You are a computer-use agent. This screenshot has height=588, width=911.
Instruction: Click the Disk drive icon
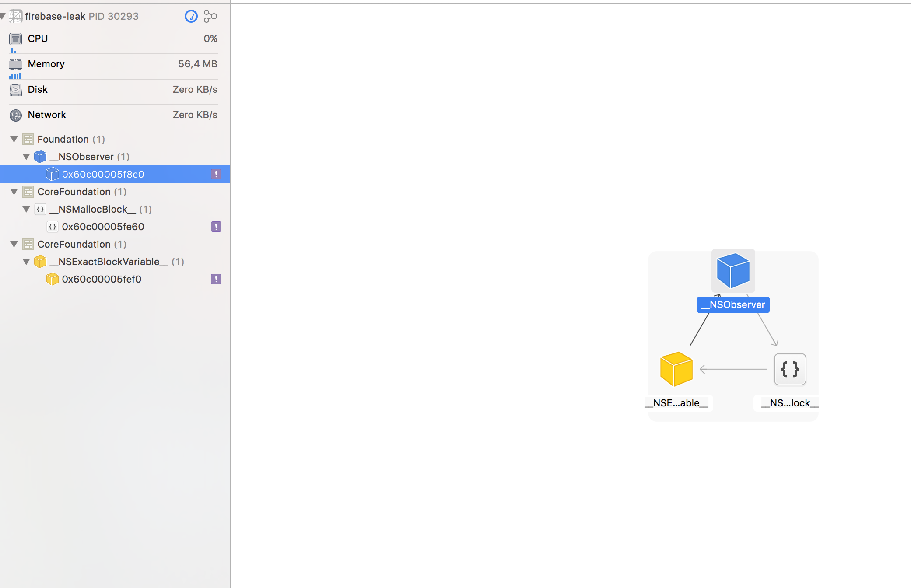pos(15,90)
